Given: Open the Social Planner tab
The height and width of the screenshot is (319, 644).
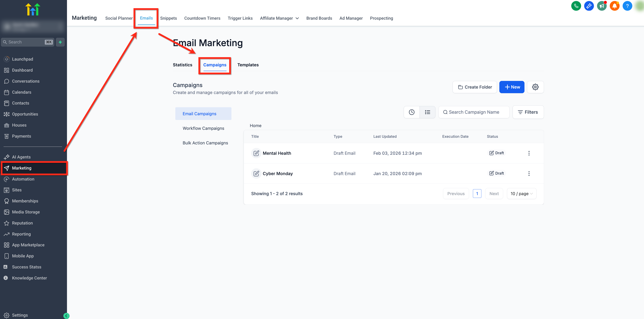Looking at the screenshot, I should click(x=119, y=18).
